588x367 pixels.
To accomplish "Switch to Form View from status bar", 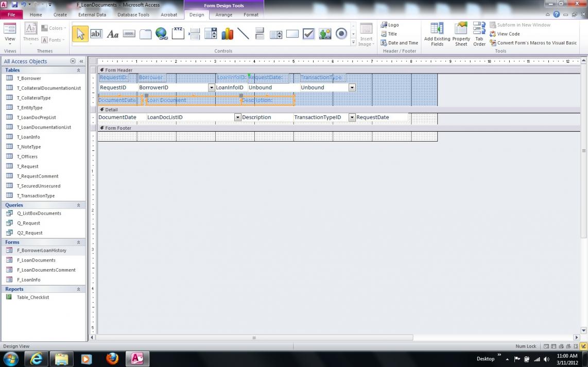I will coord(546,346).
